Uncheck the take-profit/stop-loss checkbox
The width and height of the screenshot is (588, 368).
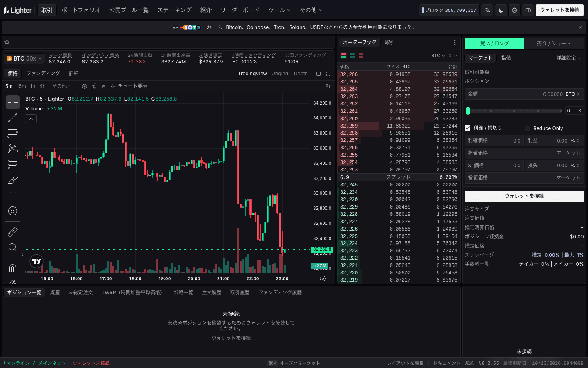[x=468, y=128]
